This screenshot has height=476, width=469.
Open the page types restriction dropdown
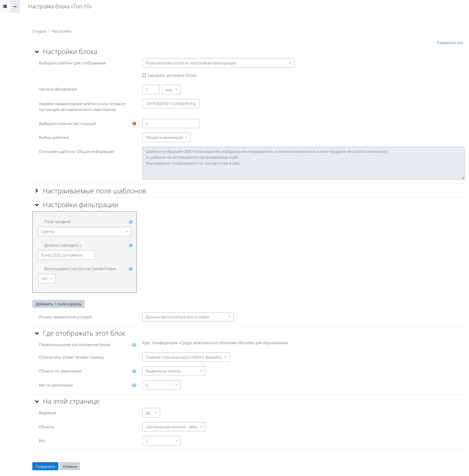tap(186, 357)
